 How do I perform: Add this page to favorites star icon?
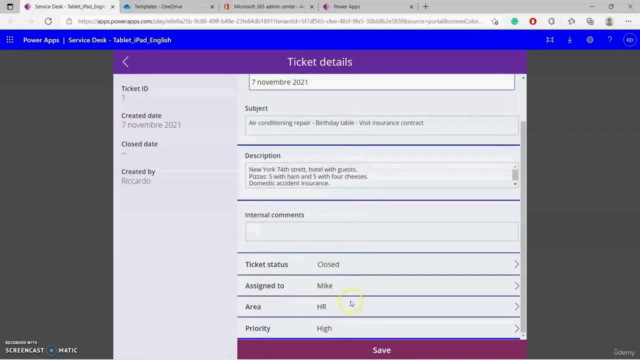click(495, 21)
